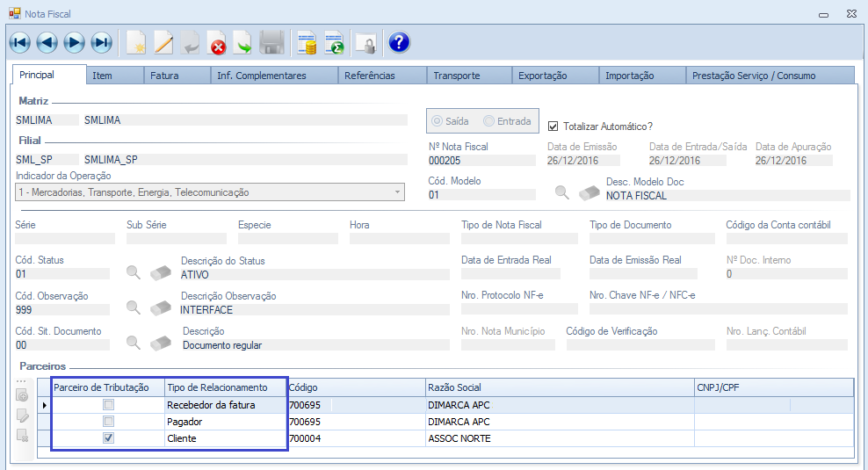Click the padlock toolbar icon

(364, 42)
